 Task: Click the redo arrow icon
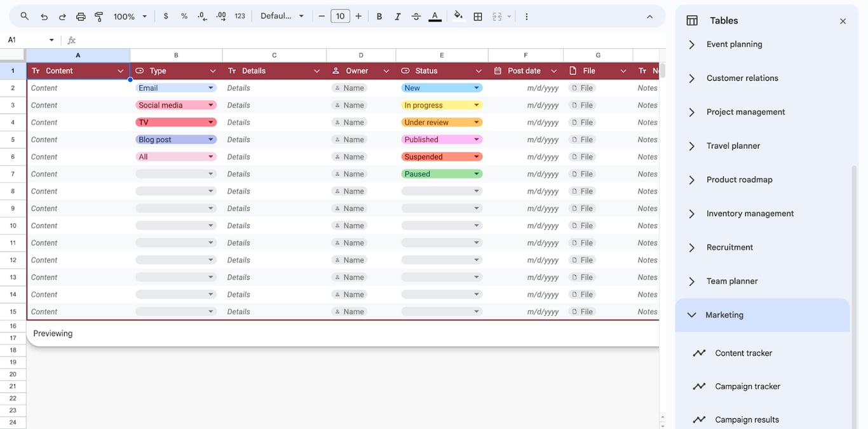point(62,17)
